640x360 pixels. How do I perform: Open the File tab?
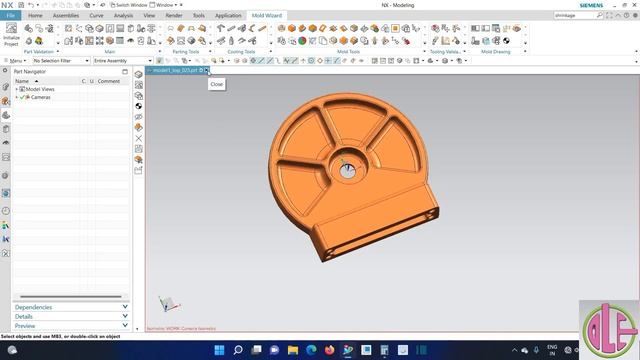11,16
